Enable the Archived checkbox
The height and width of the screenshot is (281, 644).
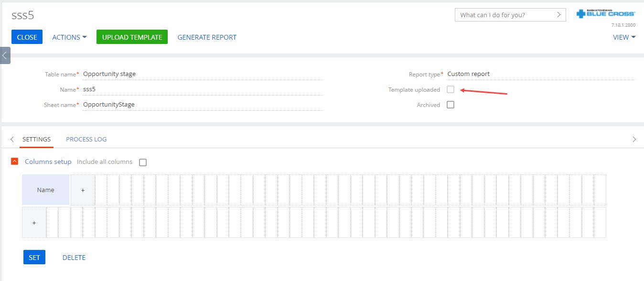451,105
